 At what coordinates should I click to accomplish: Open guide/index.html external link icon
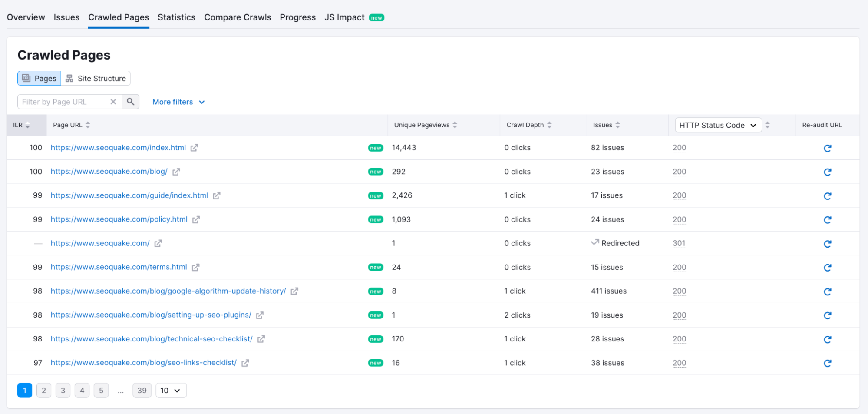[216, 195]
